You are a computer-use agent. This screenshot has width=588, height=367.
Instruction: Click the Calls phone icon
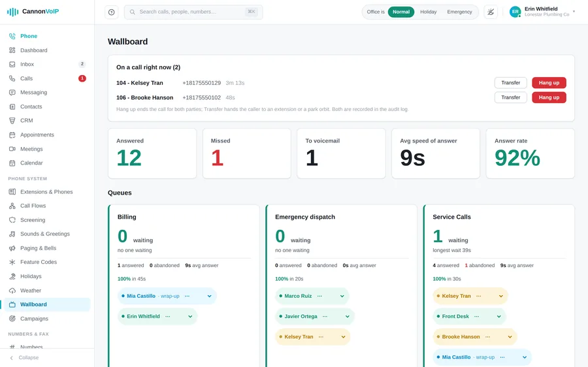(12, 78)
